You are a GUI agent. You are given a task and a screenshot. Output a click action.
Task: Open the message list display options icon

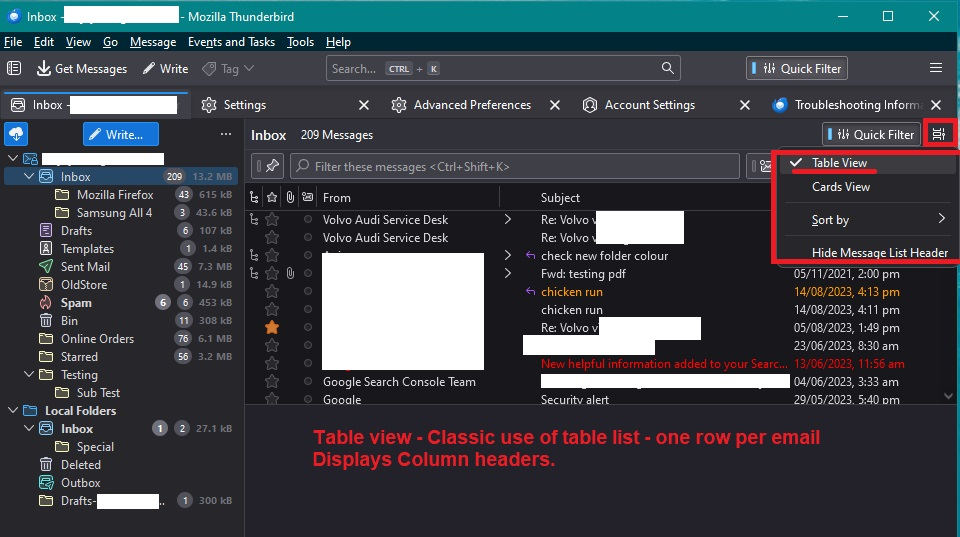click(x=938, y=134)
